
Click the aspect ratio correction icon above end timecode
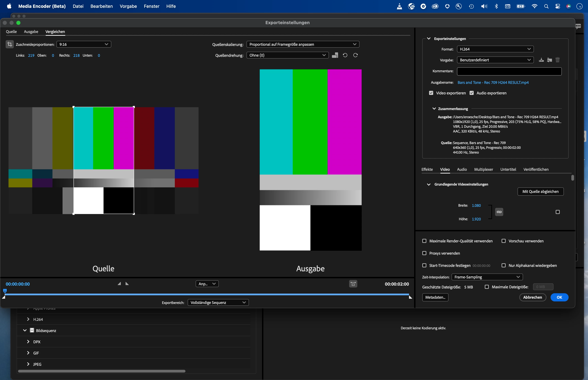pos(353,284)
